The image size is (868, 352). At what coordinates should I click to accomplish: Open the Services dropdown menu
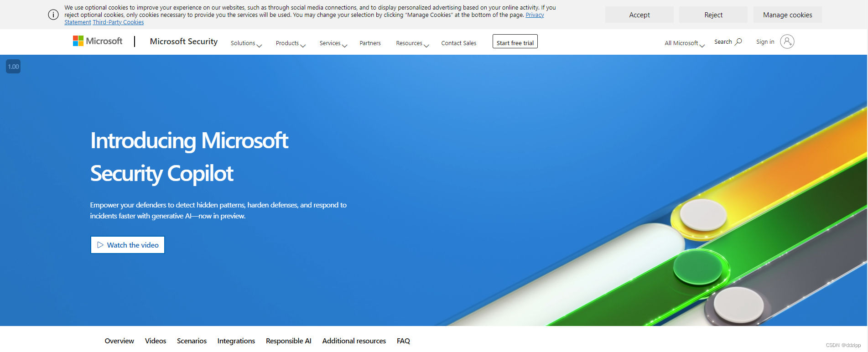click(x=333, y=43)
